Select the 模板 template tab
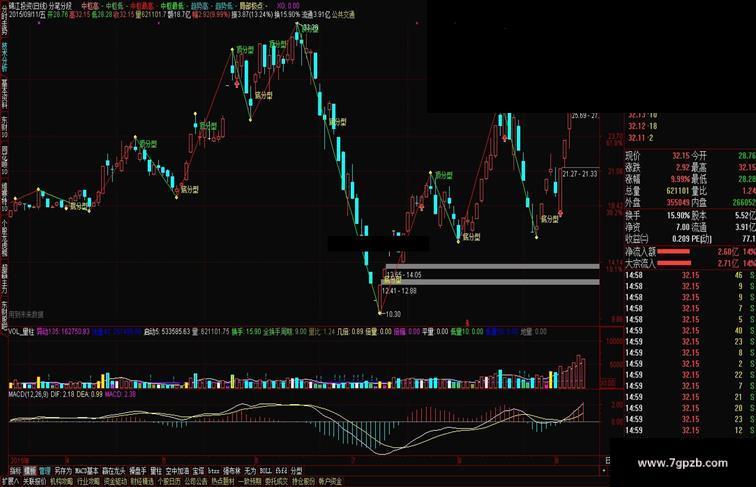756x487 pixels. 30,471
